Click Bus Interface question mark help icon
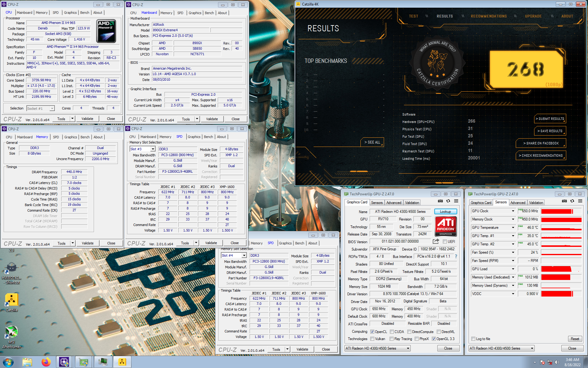This screenshot has height=368, width=588. click(x=456, y=256)
